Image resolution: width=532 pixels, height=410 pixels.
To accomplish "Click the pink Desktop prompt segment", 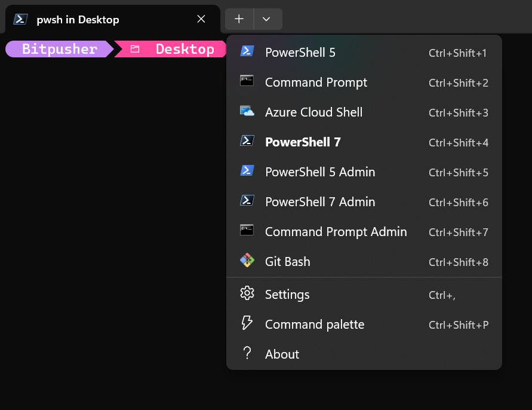I will click(x=170, y=49).
